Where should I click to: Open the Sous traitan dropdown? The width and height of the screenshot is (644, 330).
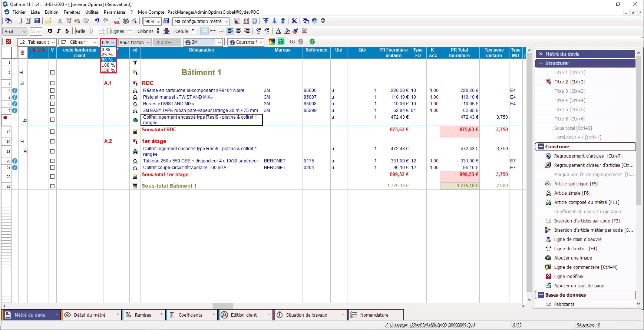click(148, 42)
